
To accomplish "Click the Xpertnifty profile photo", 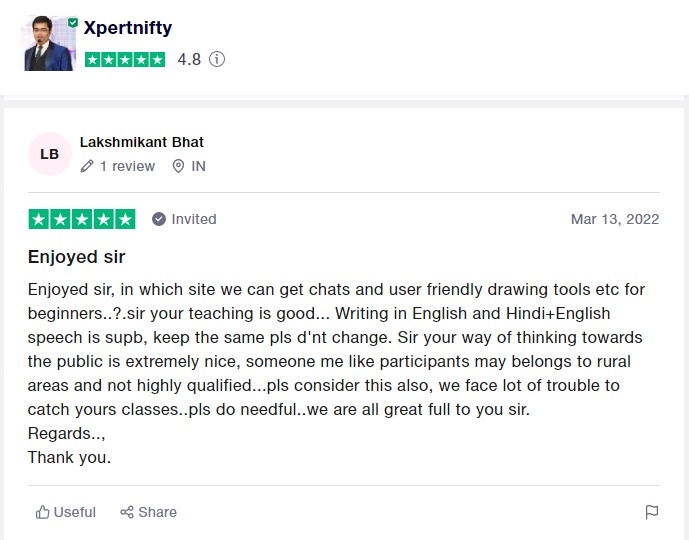I will 48,45.
